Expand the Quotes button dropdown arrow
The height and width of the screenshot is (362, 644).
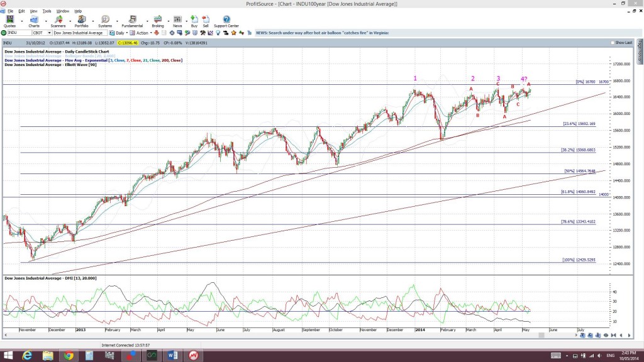coord(22,21)
